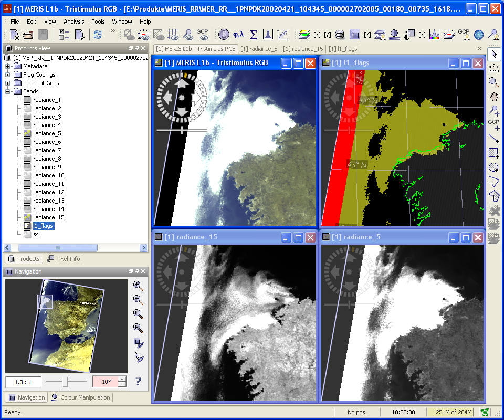Toggle view synchronisation in Navigation panel
The height and width of the screenshot is (420, 504).
(138, 342)
